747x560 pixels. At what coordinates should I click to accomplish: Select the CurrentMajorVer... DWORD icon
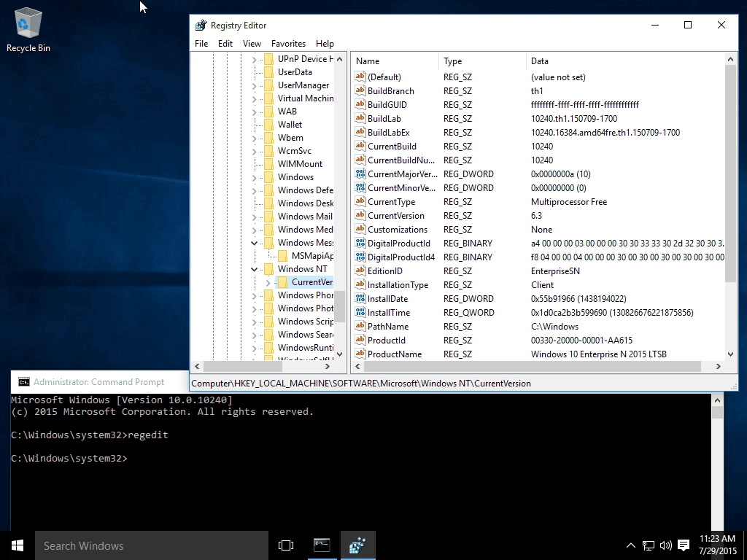pos(360,174)
